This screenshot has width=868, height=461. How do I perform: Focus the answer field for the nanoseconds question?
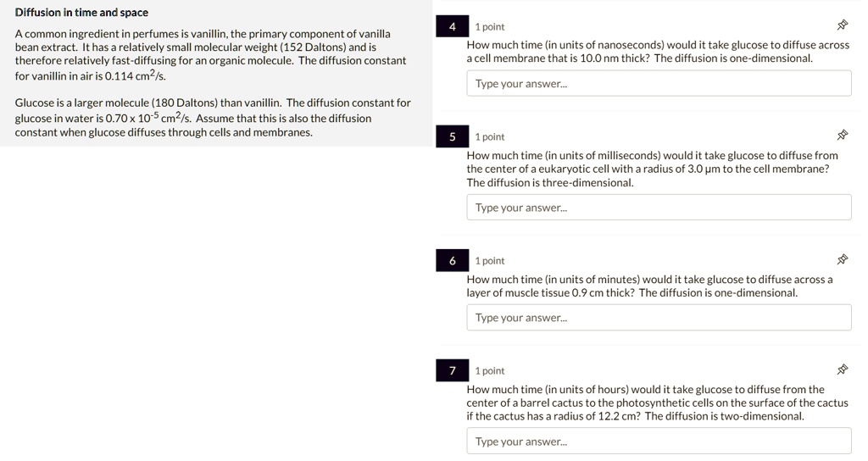(x=659, y=83)
